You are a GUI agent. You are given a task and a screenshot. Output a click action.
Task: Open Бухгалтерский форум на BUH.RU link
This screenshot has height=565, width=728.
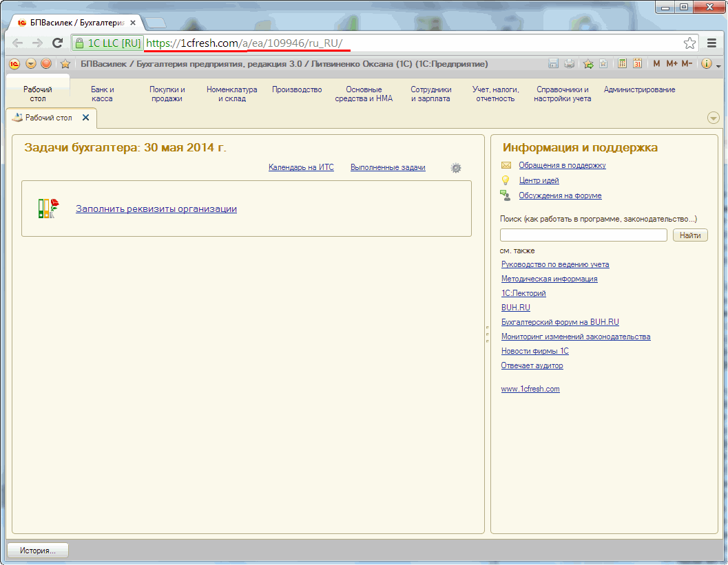pos(560,322)
